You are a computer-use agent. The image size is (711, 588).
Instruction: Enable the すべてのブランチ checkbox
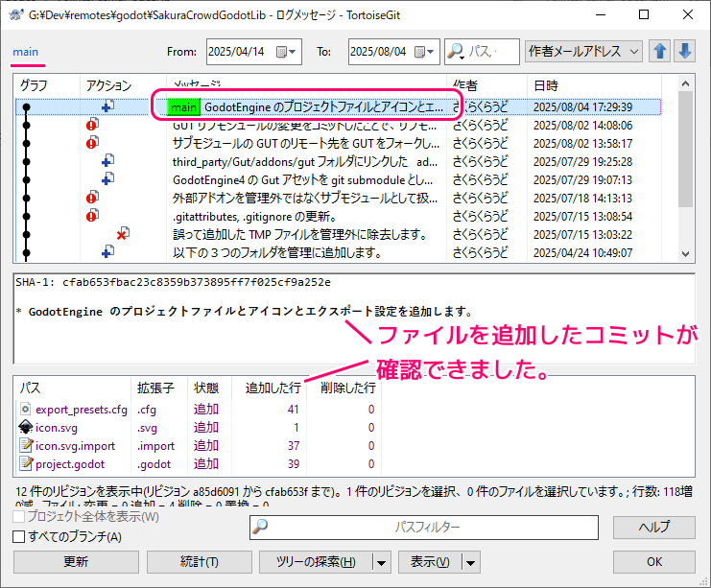(19, 537)
